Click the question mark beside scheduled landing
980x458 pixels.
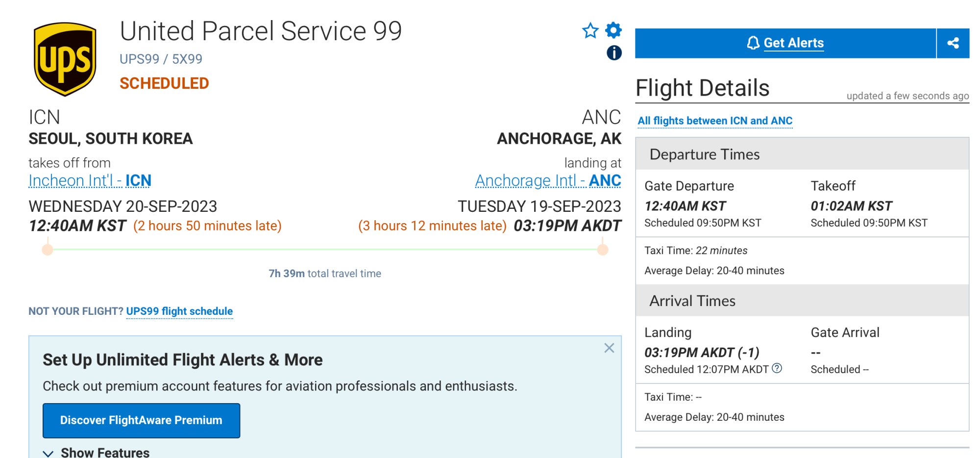coord(777,368)
